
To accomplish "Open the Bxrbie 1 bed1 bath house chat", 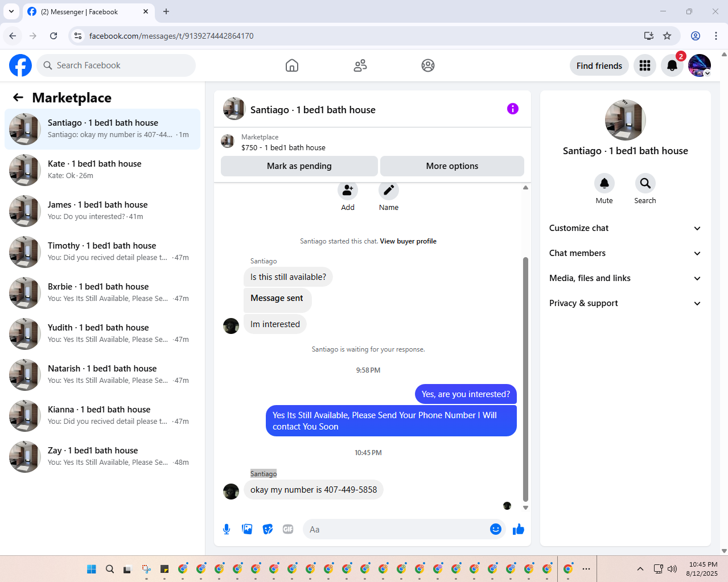I will click(x=102, y=293).
